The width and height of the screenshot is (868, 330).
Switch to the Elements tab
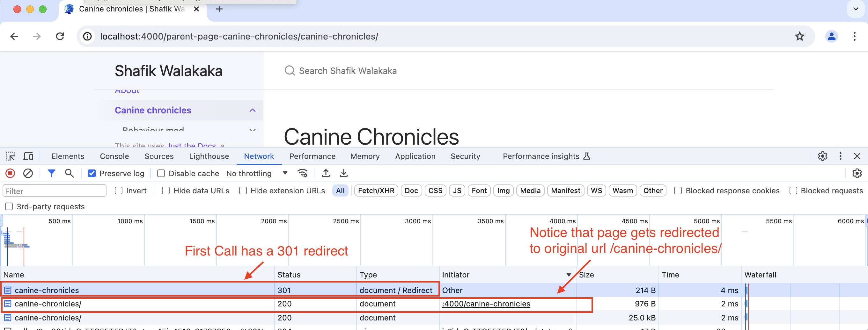pos(68,156)
